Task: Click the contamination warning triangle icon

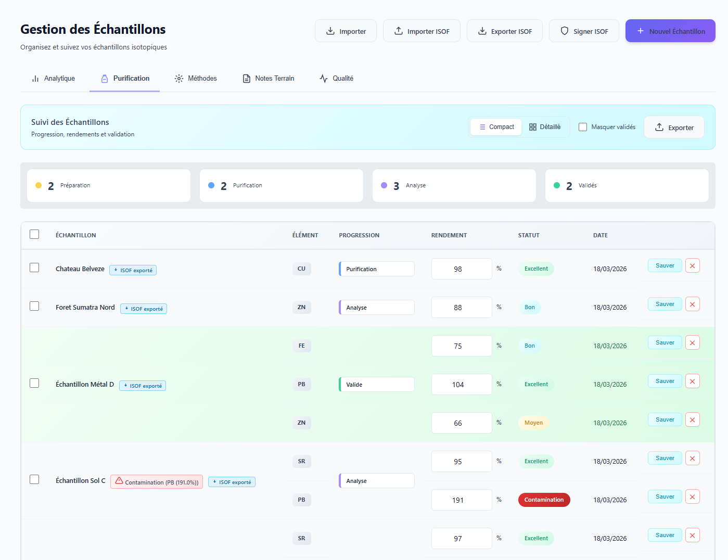Action: (x=119, y=481)
